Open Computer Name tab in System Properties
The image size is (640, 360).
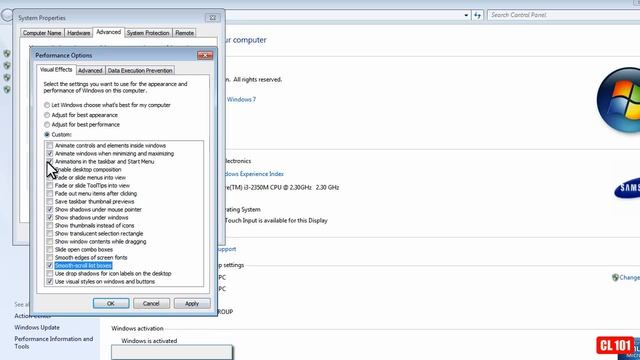[42, 33]
